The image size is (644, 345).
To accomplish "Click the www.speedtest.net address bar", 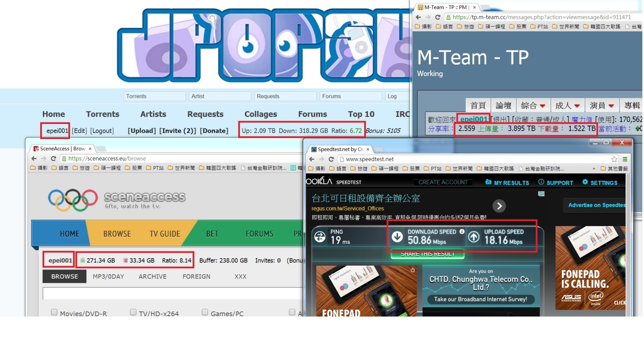I will [x=478, y=159].
